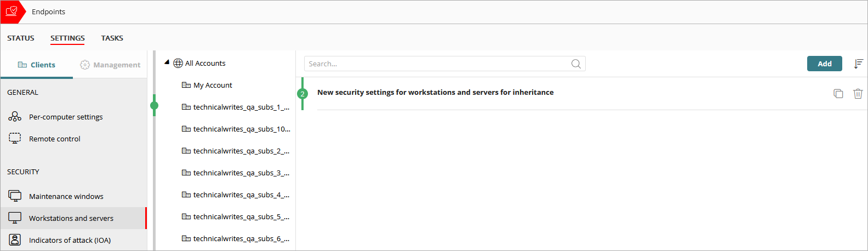Click the Add button

click(824, 64)
